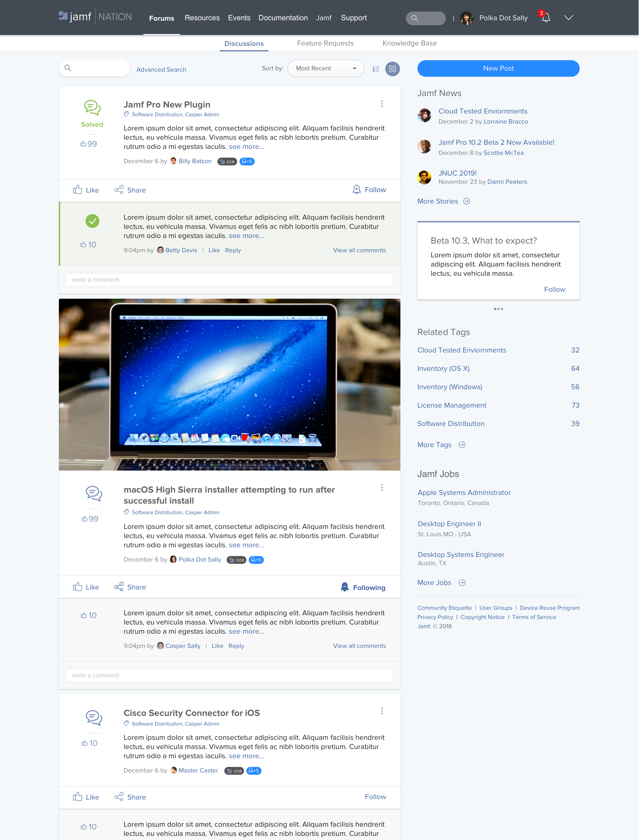Click carousel pagination dots under Beta card
This screenshot has width=639, height=840.
point(498,309)
